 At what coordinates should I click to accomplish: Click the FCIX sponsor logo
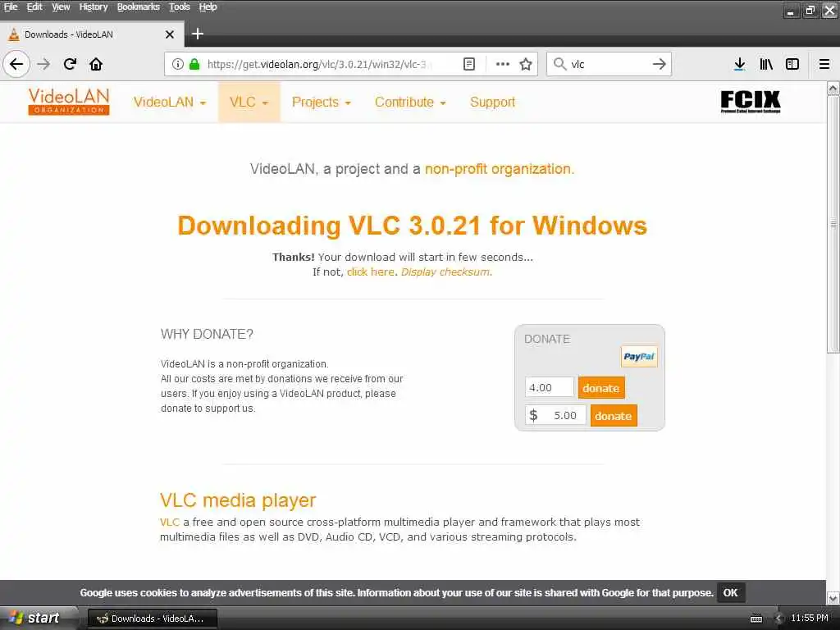pyautogui.click(x=750, y=102)
